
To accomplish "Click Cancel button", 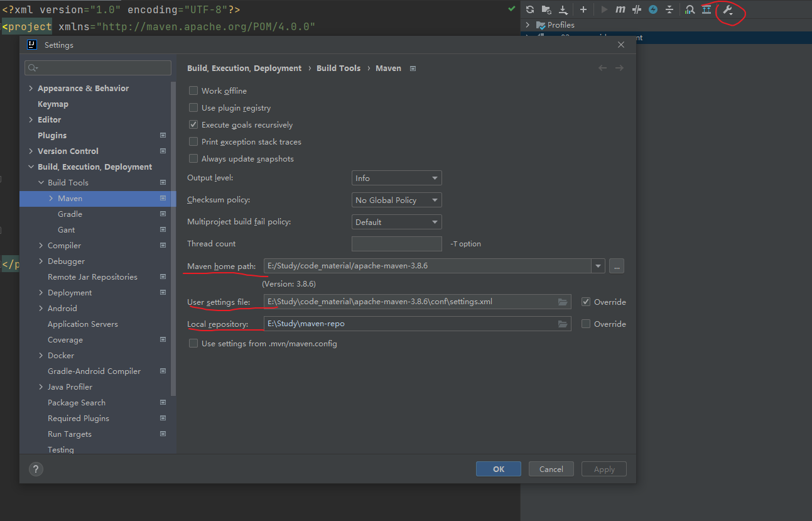I will pyautogui.click(x=551, y=469).
